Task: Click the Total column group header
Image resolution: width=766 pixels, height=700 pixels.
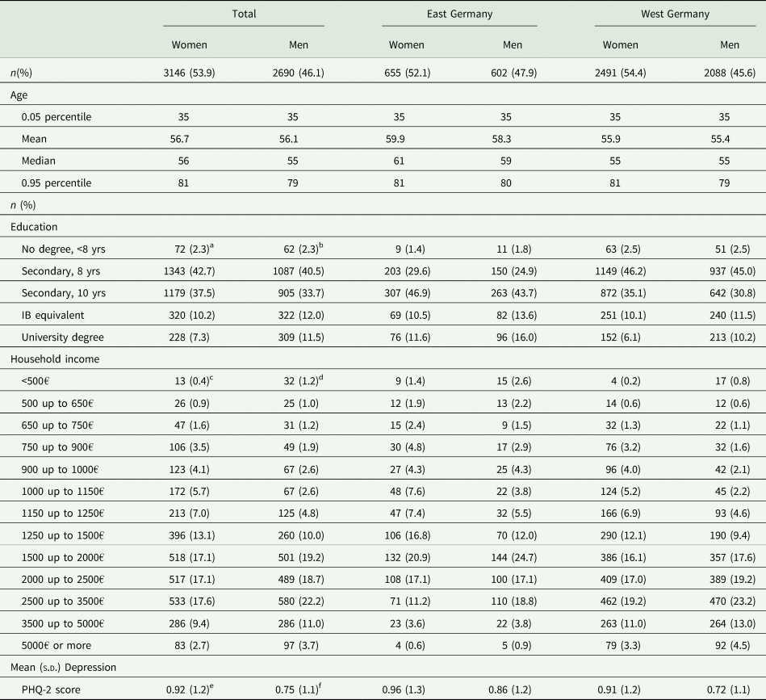Action: [244, 14]
